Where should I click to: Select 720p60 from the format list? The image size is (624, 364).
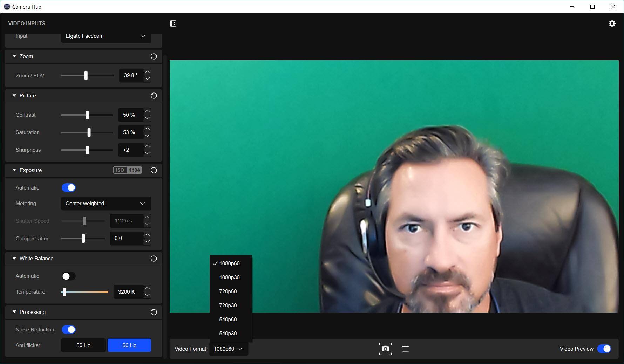228,291
